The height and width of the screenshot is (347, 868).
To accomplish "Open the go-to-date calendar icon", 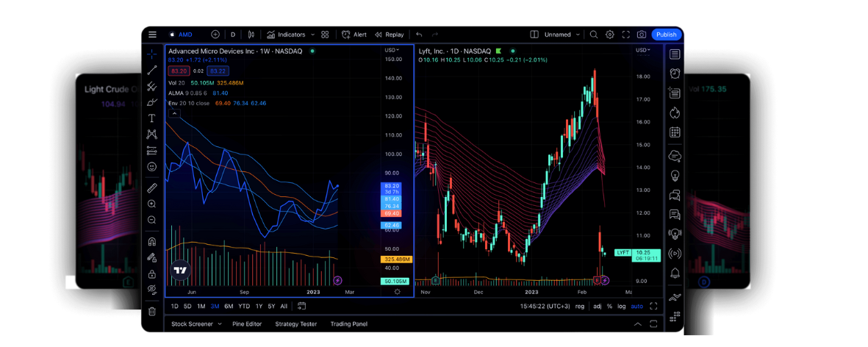I will tap(301, 306).
